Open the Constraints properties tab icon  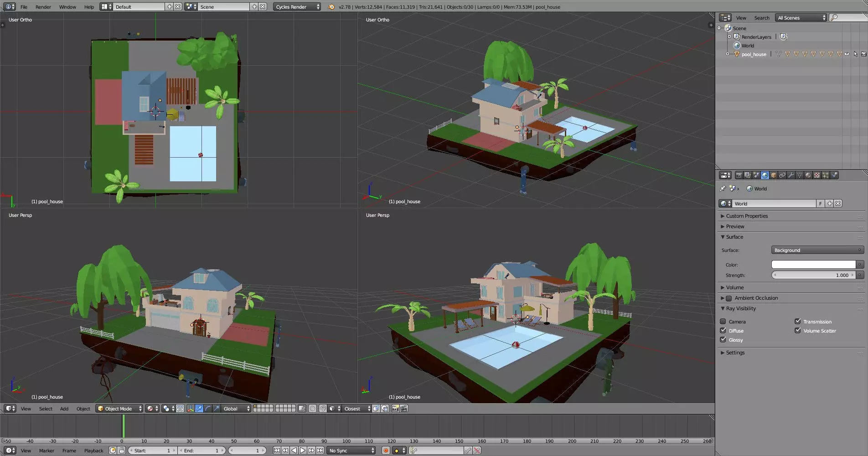click(x=782, y=175)
